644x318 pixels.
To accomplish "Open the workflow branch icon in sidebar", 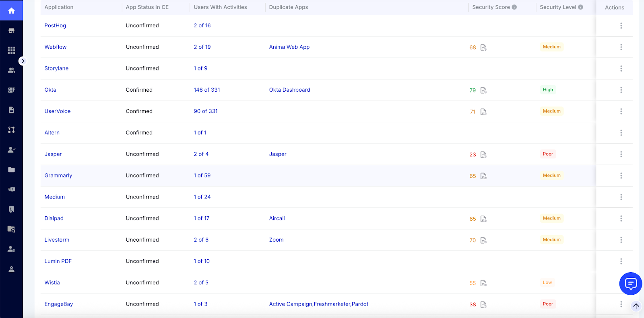I will 11,130.
